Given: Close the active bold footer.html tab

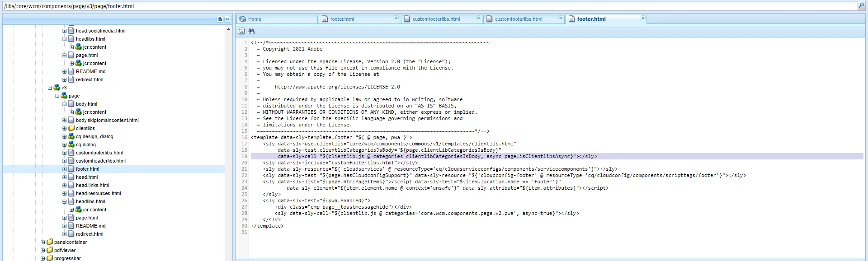Looking at the screenshot, I should pos(643,18).
